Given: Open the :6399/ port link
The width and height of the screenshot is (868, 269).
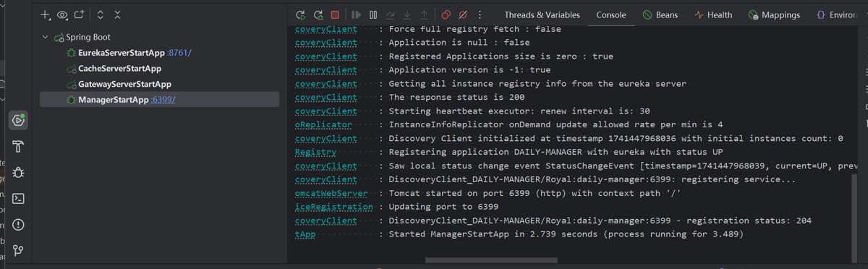Looking at the screenshot, I should (163, 100).
